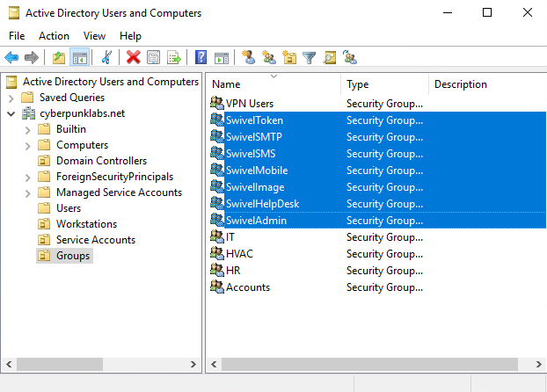The image size is (547, 392).
Task: Select the VPN Users group
Action: click(249, 104)
